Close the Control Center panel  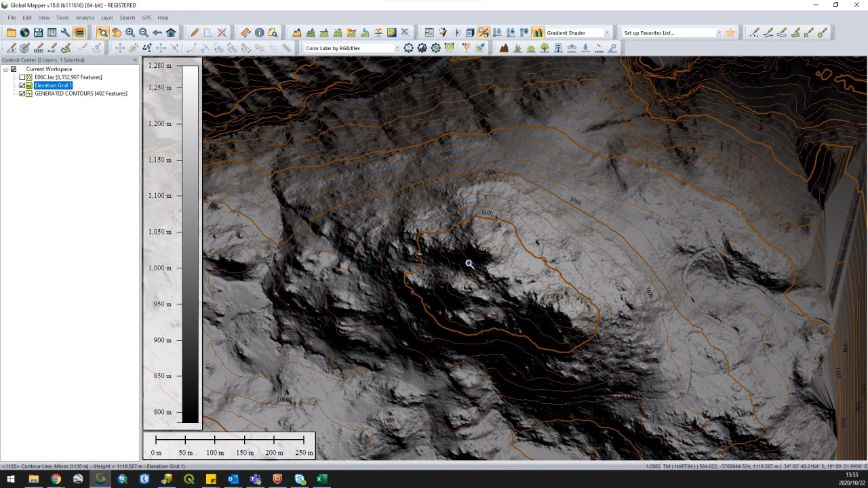pos(135,60)
